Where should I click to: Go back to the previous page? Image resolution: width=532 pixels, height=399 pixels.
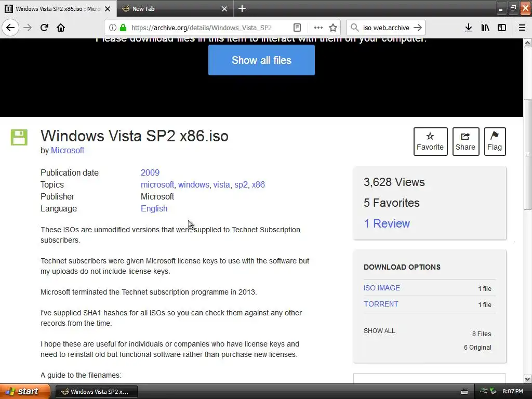point(10,28)
